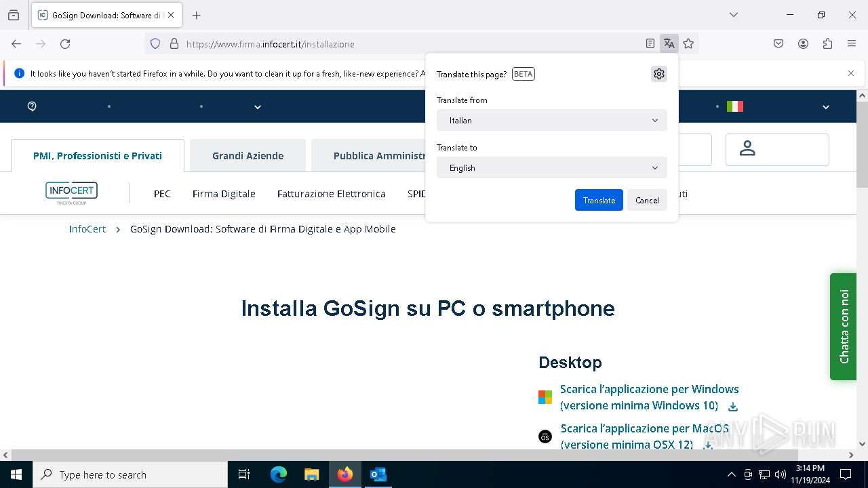The width and height of the screenshot is (868, 488).
Task: Open translation settings gear icon
Action: tap(658, 74)
